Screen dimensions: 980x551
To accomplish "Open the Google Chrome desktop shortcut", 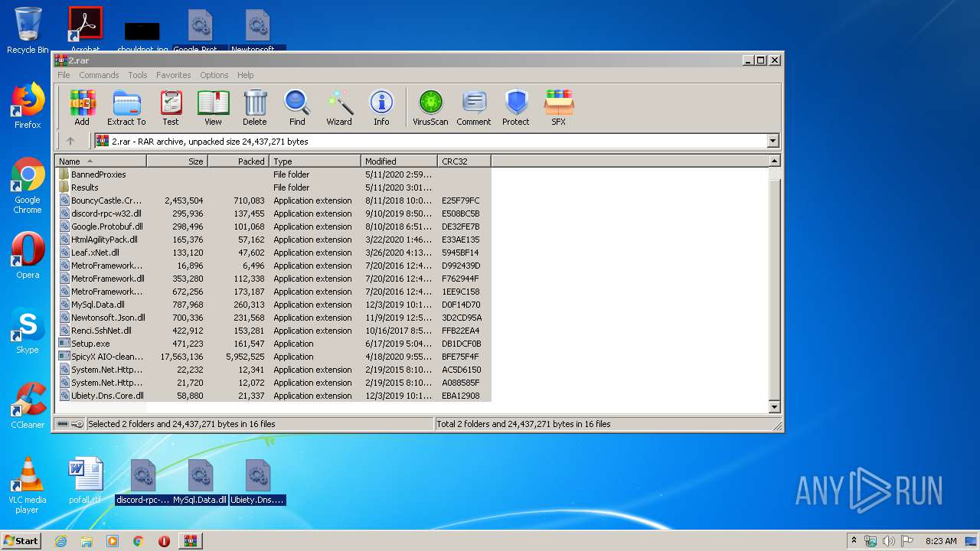I will coord(28,186).
